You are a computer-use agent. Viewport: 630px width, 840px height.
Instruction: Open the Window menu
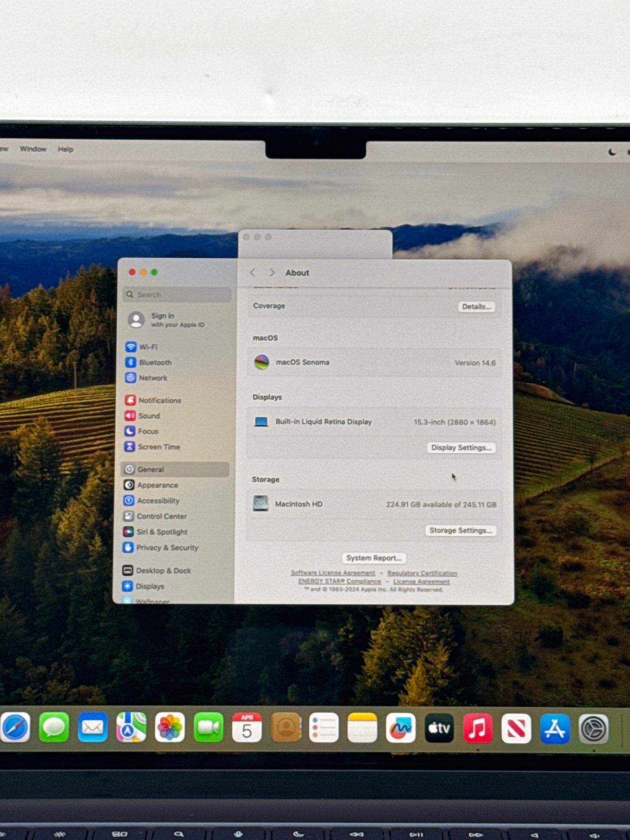tap(33, 149)
